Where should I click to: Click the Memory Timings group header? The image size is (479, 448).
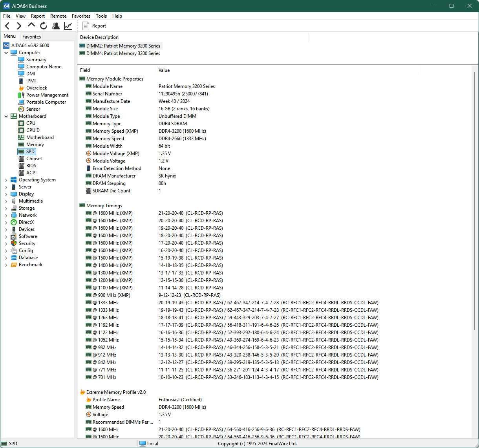(104, 206)
